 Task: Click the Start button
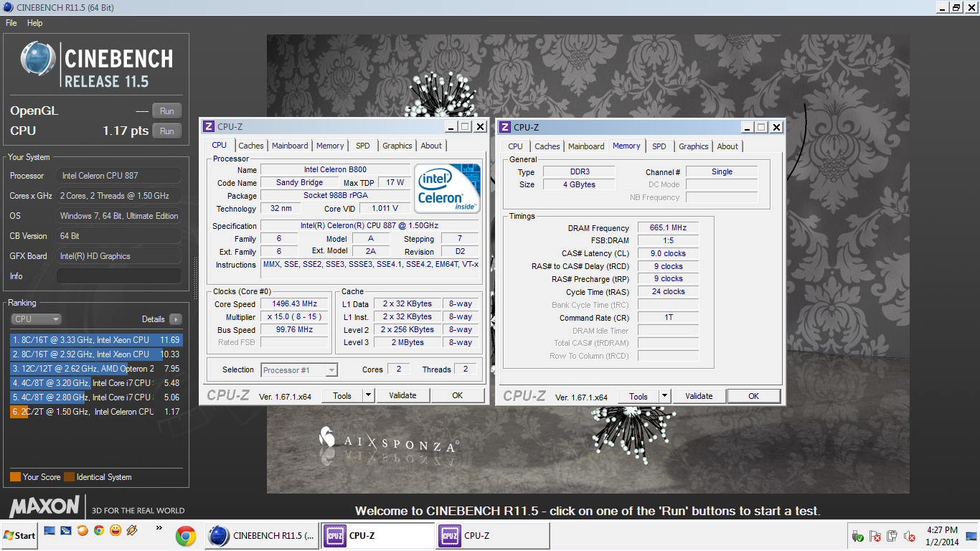[20, 535]
